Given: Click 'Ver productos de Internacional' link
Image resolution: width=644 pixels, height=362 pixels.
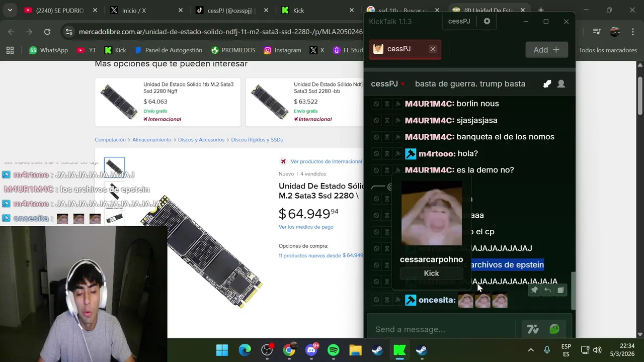Looking at the screenshot, I should 326,161.
